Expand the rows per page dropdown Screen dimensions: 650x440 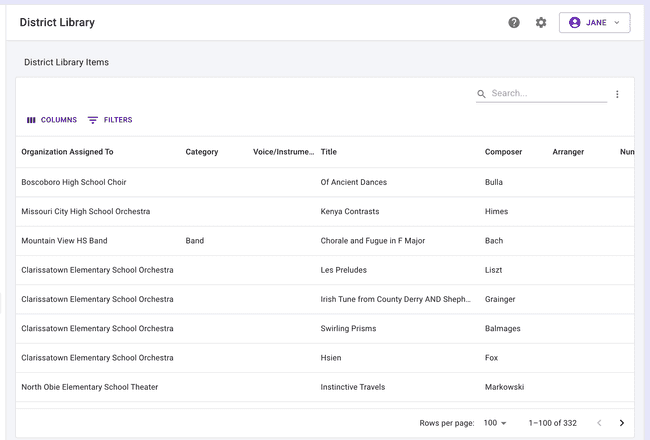tap(496, 423)
